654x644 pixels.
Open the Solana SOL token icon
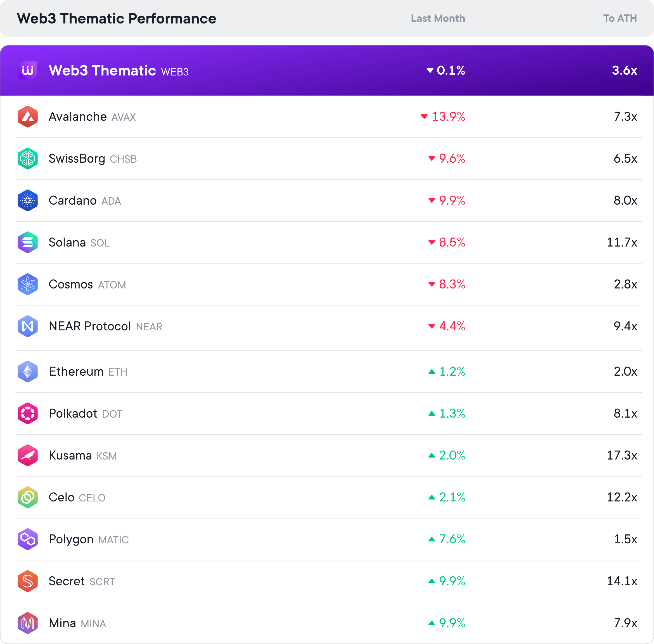27,243
